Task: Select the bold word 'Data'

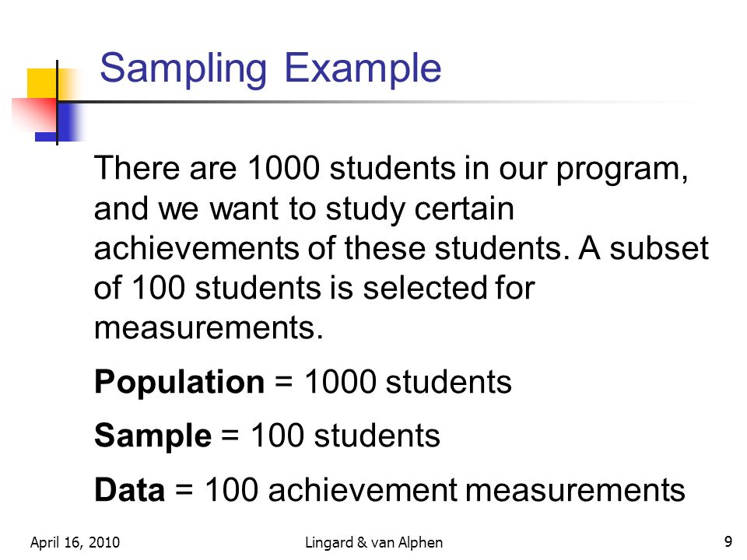Action: tap(130, 489)
